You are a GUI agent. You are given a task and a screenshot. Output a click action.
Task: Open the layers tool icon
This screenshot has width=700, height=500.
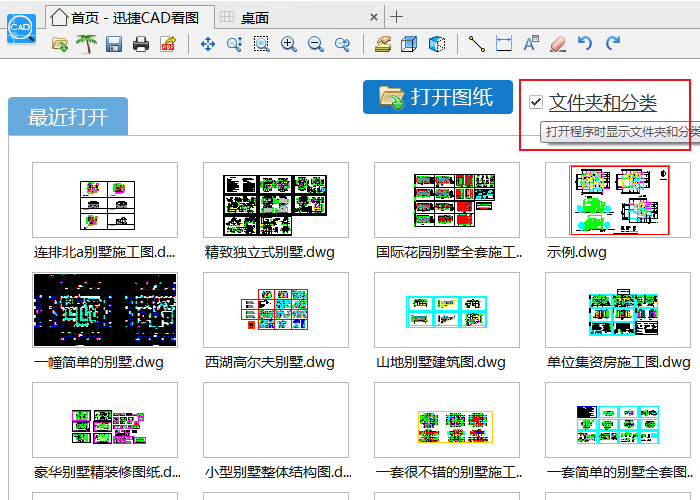(383, 44)
